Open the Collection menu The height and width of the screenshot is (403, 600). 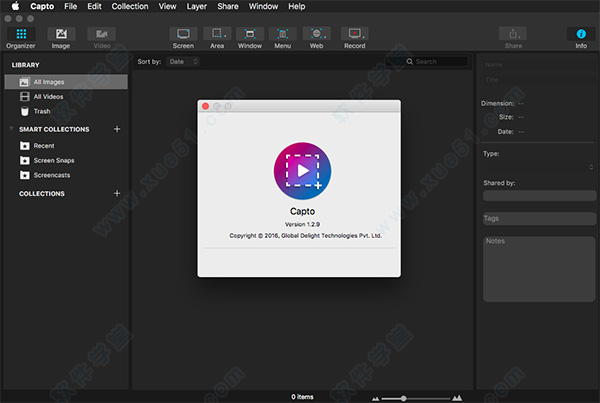click(x=130, y=6)
